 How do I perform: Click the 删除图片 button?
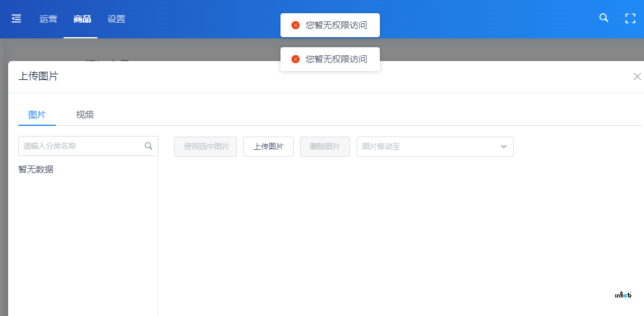tap(325, 147)
